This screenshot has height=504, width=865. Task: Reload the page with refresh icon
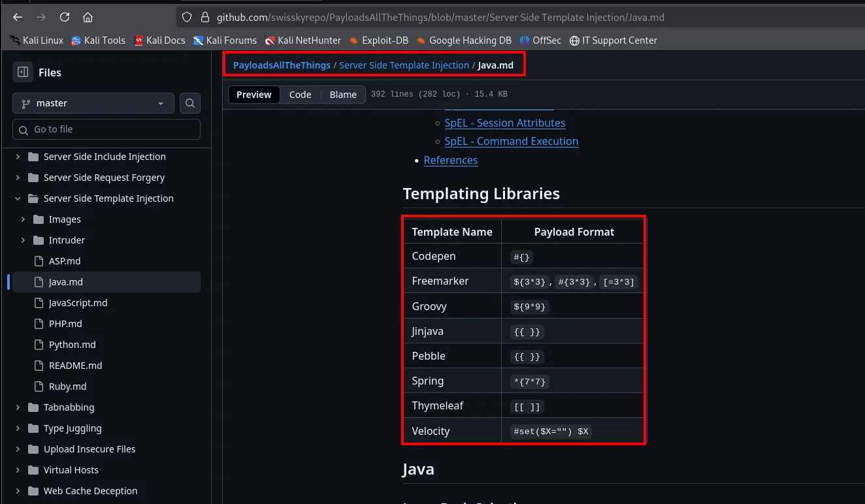64,17
